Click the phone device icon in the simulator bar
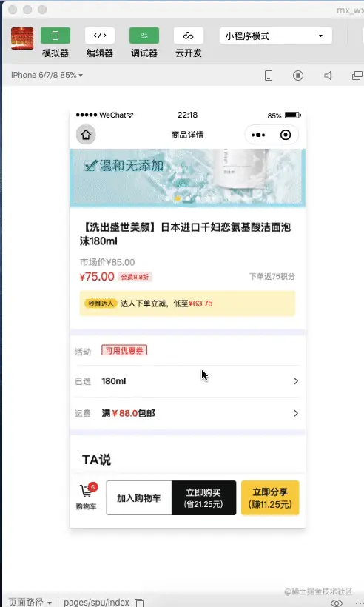The width and height of the screenshot is (364, 607). click(269, 76)
